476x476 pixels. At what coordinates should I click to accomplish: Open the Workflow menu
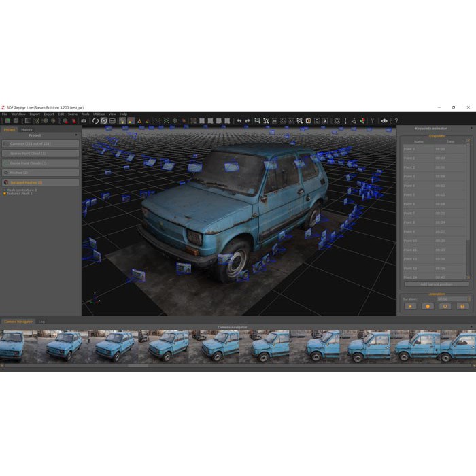[18, 114]
